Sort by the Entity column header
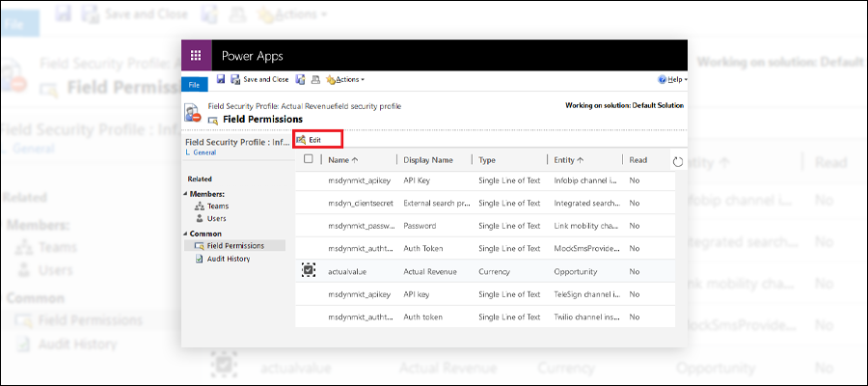The height and width of the screenshot is (386, 868). pyautogui.click(x=569, y=160)
